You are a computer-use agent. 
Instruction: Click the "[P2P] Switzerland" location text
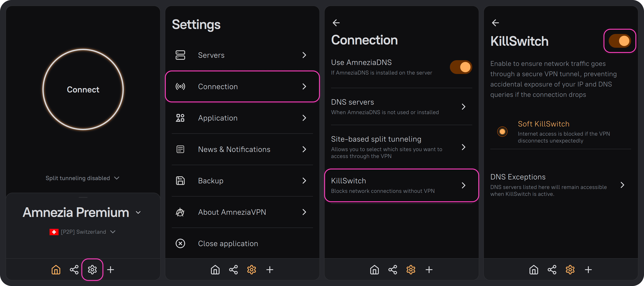83,232
